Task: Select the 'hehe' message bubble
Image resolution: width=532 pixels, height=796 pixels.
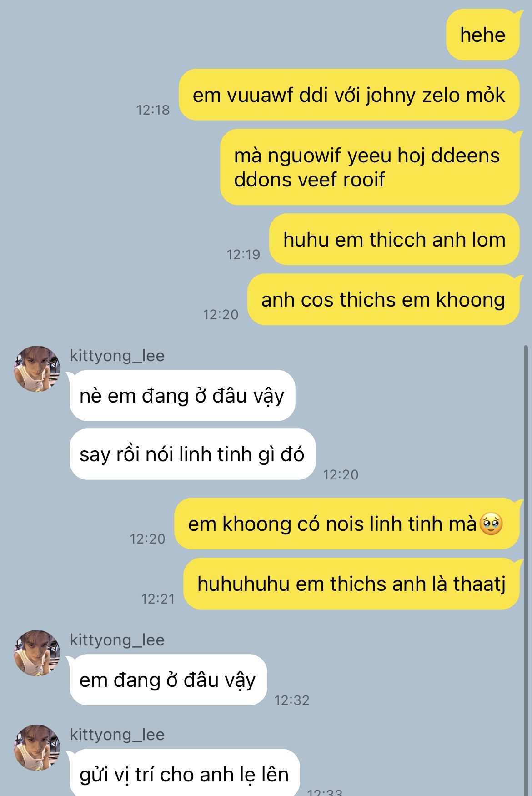Action: tap(483, 35)
